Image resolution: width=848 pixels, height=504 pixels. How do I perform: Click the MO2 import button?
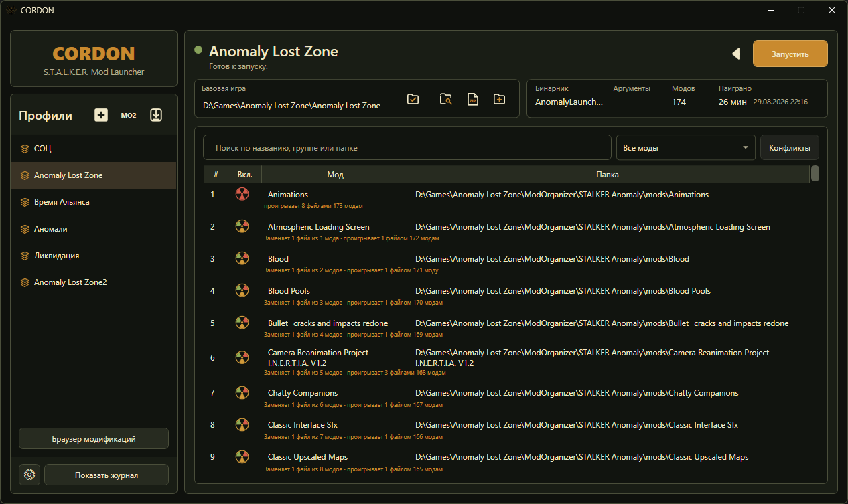click(129, 115)
